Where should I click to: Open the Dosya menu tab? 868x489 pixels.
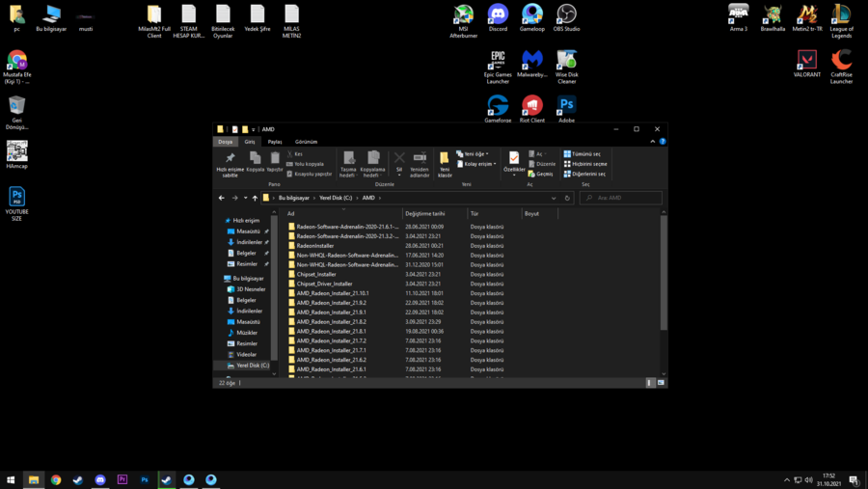pyautogui.click(x=225, y=142)
